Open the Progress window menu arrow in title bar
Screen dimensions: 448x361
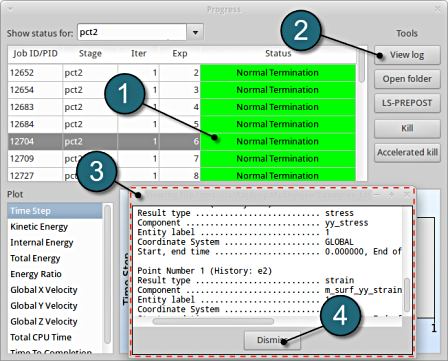pos(10,9)
